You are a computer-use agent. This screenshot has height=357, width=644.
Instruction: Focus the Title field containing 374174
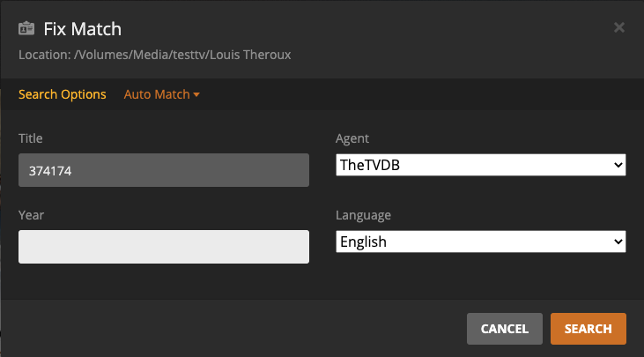164,170
